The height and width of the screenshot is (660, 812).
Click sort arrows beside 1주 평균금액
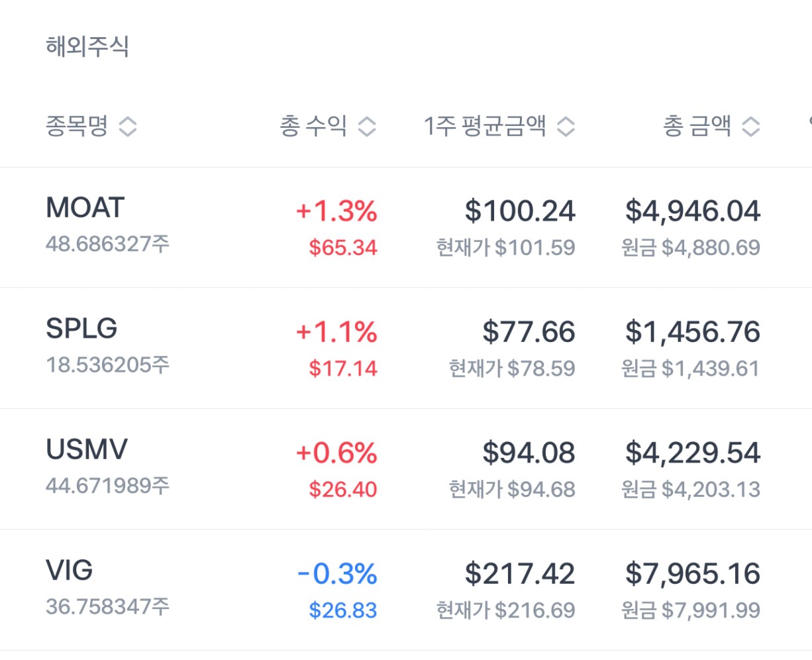[566, 126]
